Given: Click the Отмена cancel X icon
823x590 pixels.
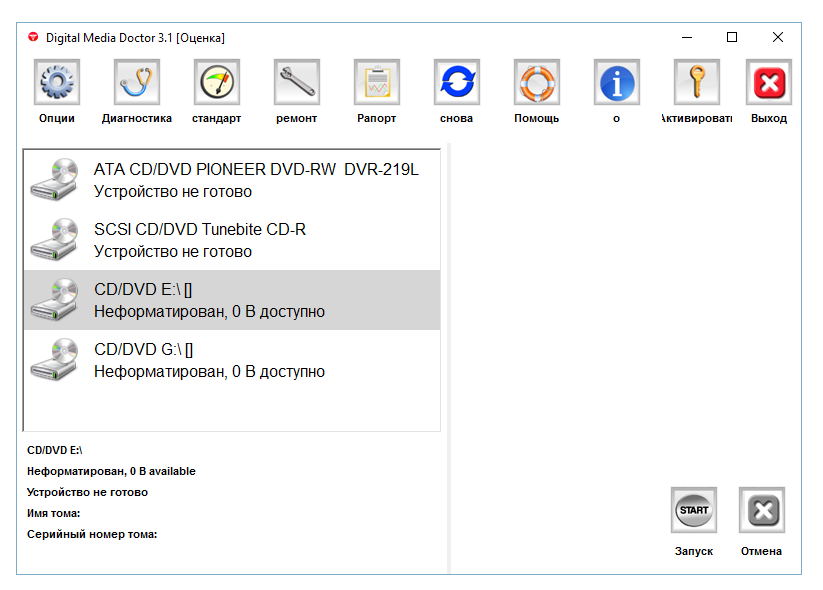Looking at the screenshot, I should (x=762, y=510).
